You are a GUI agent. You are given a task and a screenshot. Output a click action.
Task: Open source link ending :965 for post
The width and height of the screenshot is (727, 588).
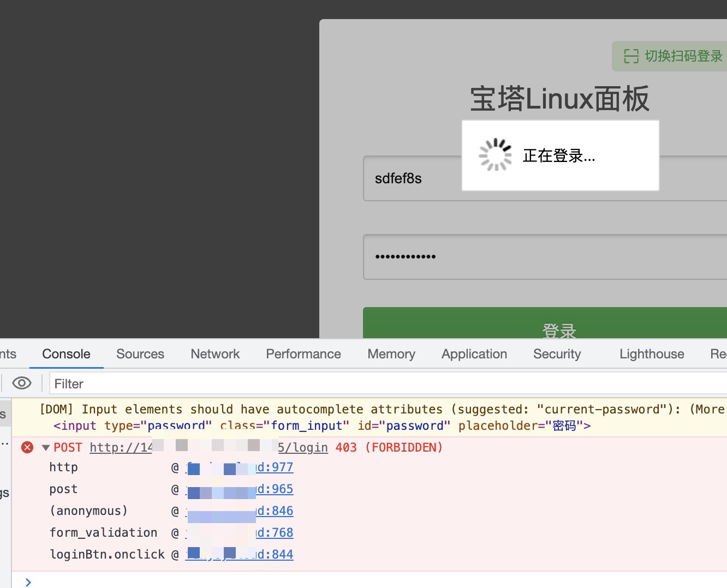[240, 489]
